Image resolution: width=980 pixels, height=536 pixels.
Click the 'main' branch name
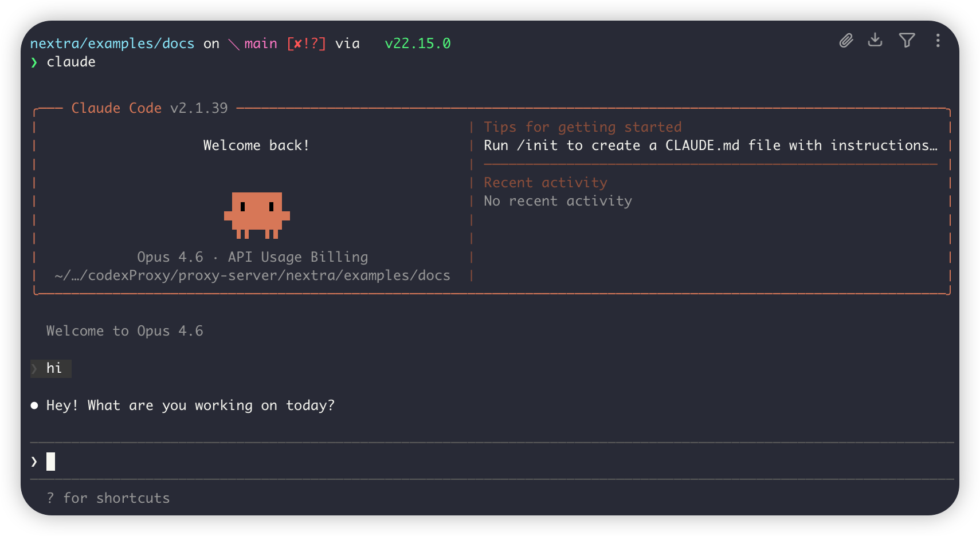(261, 44)
